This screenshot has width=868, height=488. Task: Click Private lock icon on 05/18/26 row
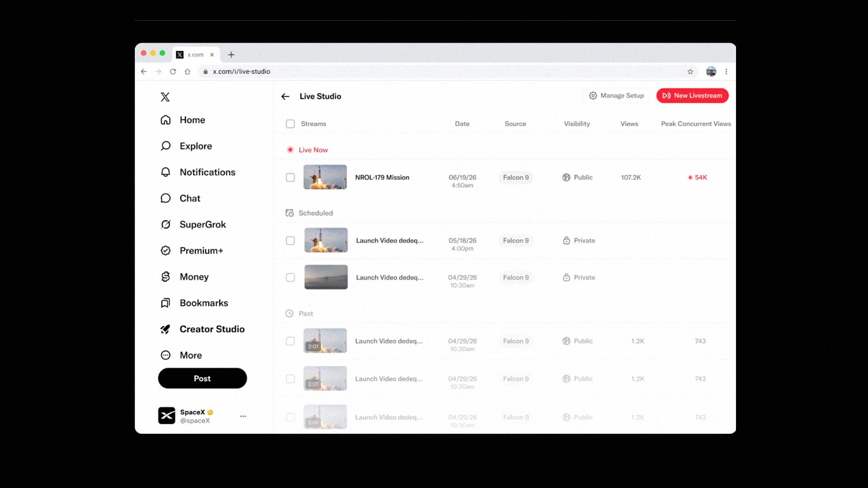click(x=566, y=240)
